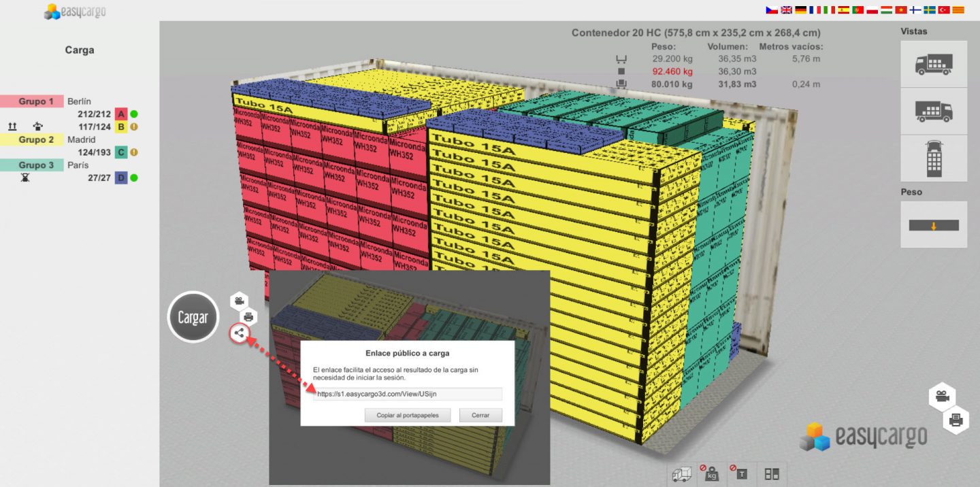Viewport: 980px width, 487px height.
Task: Switch language using the German flag
Action: (x=800, y=10)
